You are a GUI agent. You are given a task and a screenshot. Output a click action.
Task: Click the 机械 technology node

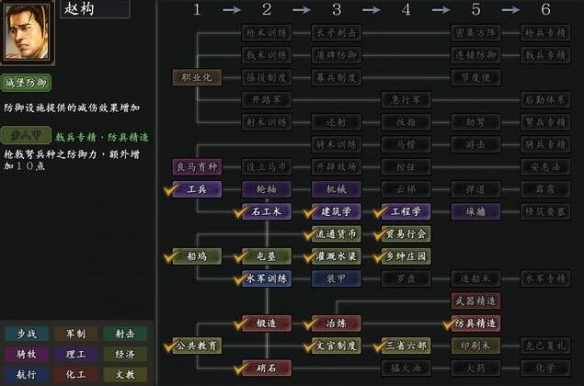336,189
